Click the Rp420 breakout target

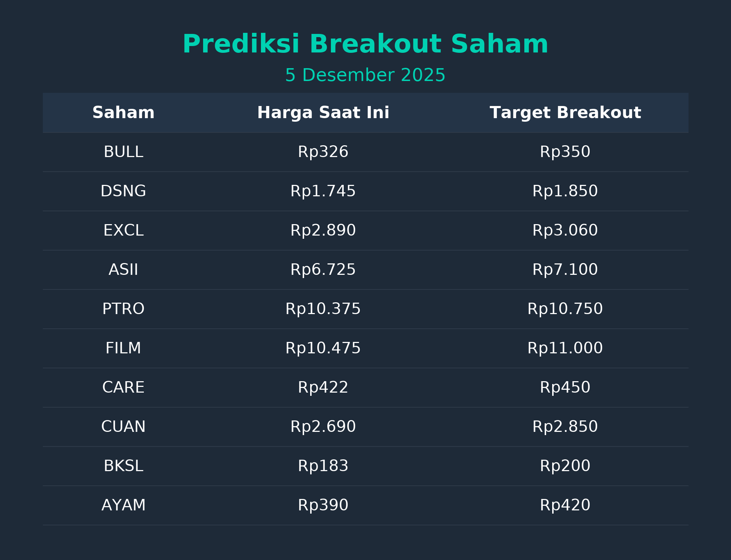pos(565,505)
